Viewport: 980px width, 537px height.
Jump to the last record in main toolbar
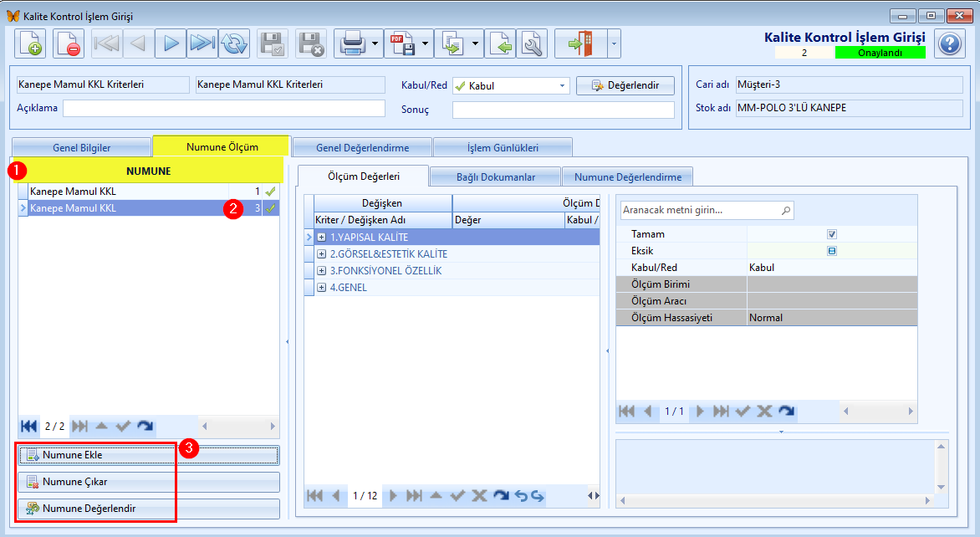click(x=202, y=43)
